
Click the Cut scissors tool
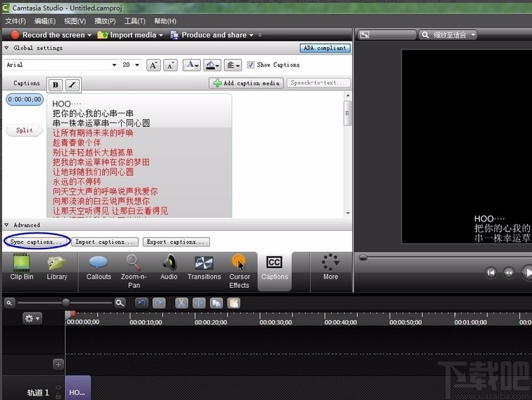pos(182,303)
